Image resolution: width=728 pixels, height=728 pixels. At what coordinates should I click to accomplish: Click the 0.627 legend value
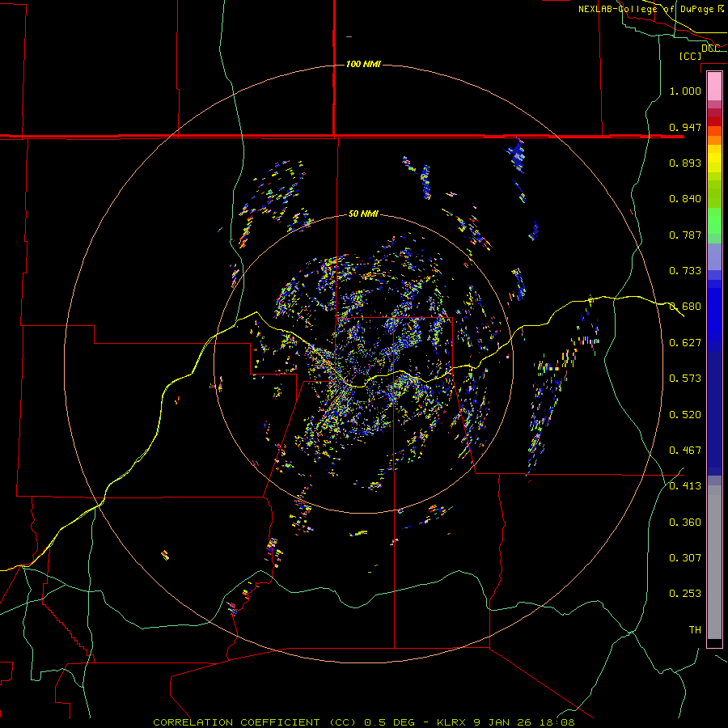point(685,343)
